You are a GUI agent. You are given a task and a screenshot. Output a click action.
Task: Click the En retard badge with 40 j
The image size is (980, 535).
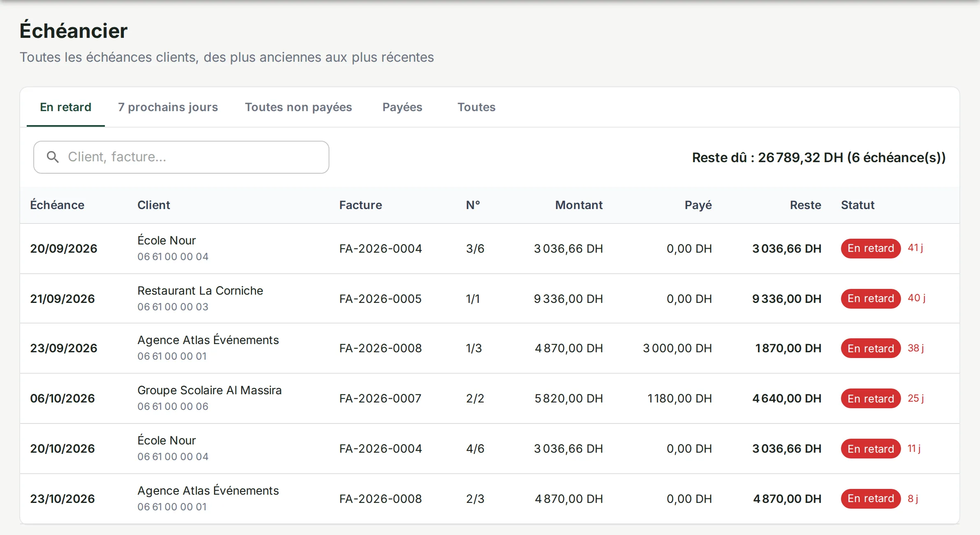(871, 298)
